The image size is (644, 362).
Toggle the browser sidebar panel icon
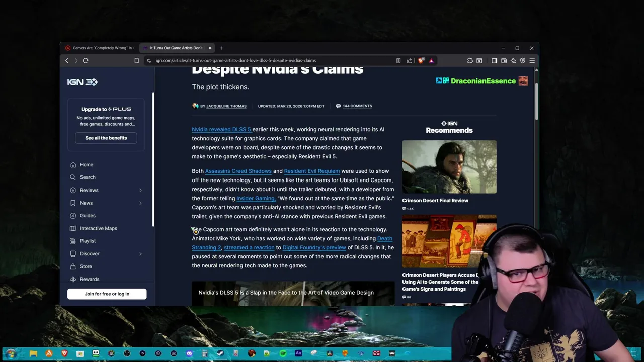point(494,61)
